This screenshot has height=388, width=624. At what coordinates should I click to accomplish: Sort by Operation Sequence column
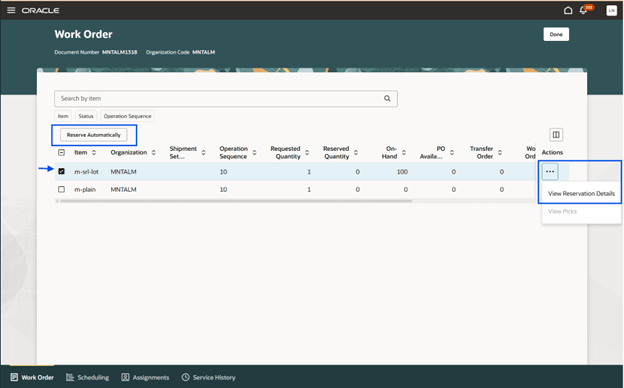254,152
